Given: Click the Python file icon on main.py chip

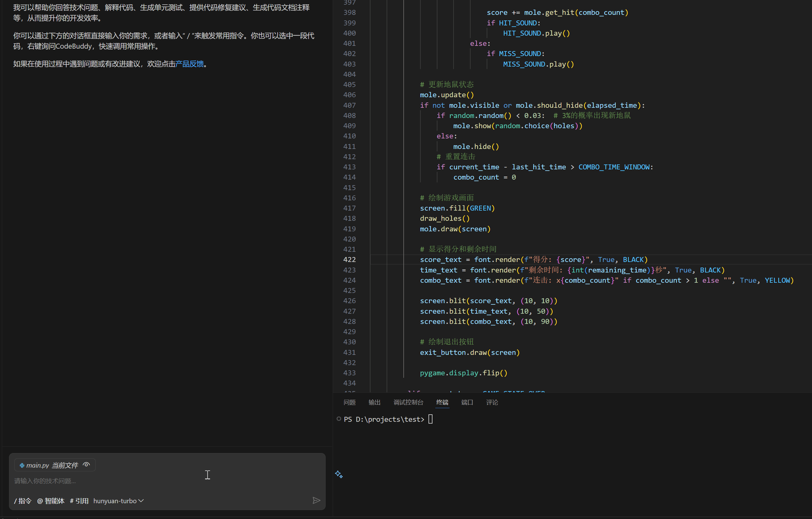Looking at the screenshot, I should (x=22, y=465).
